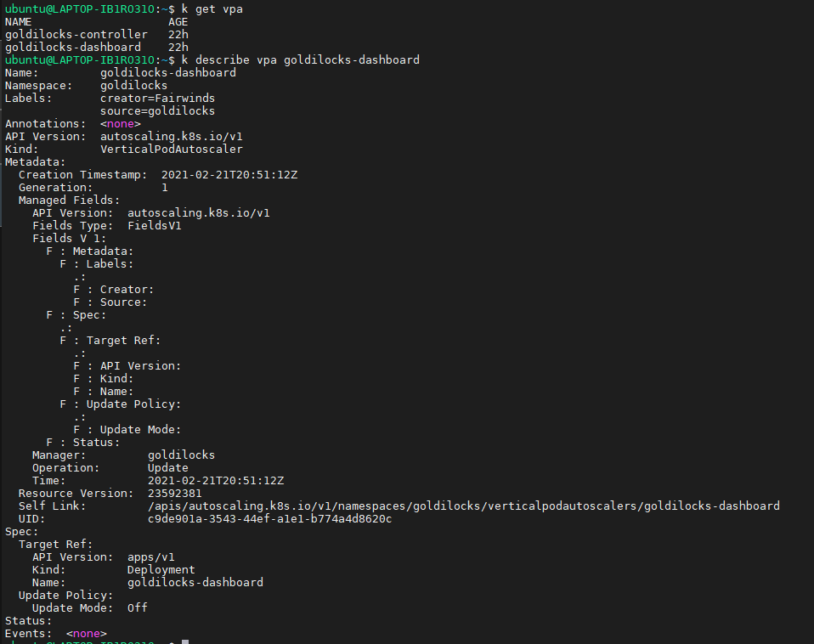Select the Events <none> value at bottom
Image resolution: width=814 pixels, height=644 pixels.
(x=86, y=633)
